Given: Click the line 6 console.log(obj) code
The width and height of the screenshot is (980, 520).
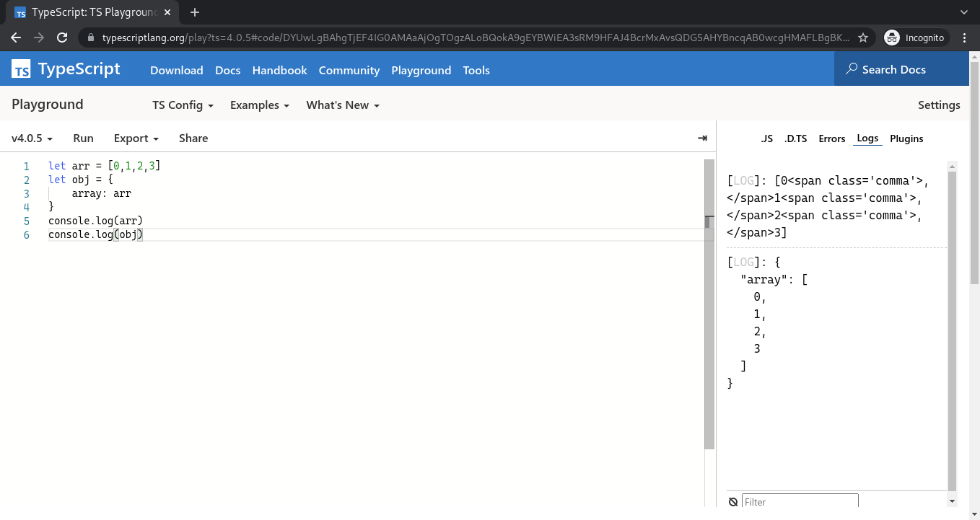Looking at the screenshot, I should pos(95,234).
